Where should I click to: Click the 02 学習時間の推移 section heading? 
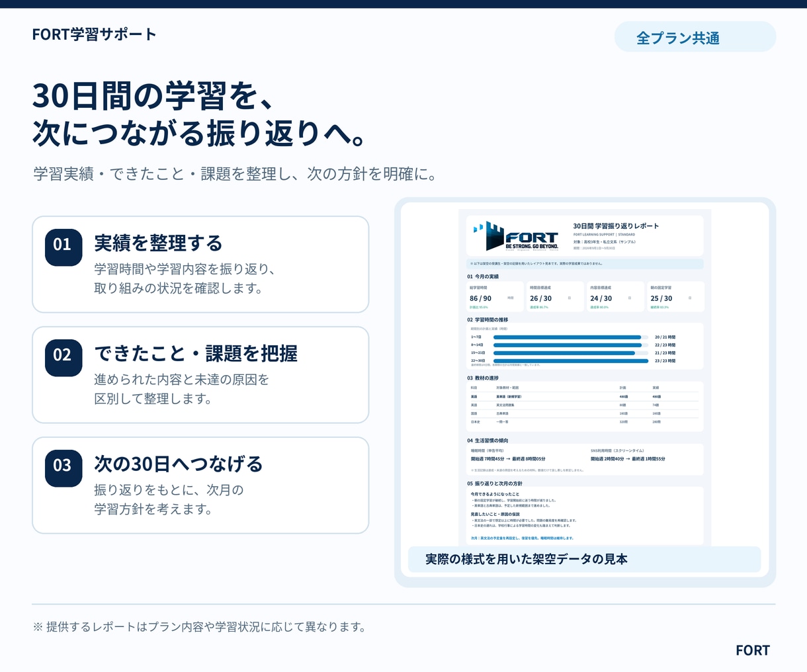pyautogui.click(x=488, y=319)
